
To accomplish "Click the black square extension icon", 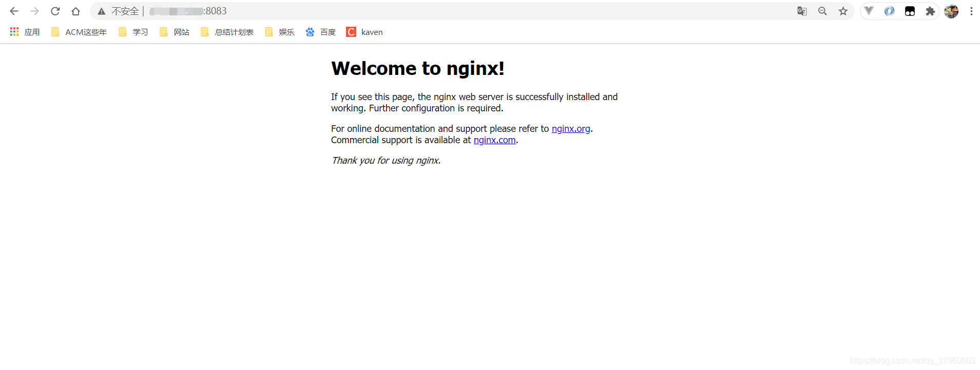I will pyautogui.click(x=910, y=11).
